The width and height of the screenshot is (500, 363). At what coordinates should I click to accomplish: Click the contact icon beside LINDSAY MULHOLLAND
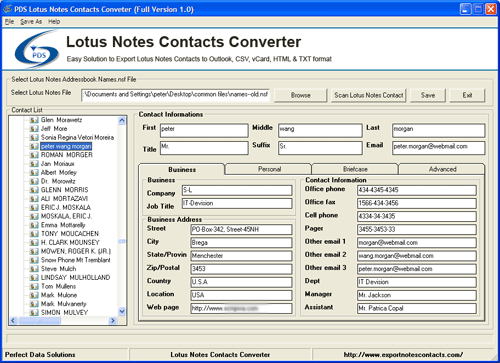coord(34,278)
